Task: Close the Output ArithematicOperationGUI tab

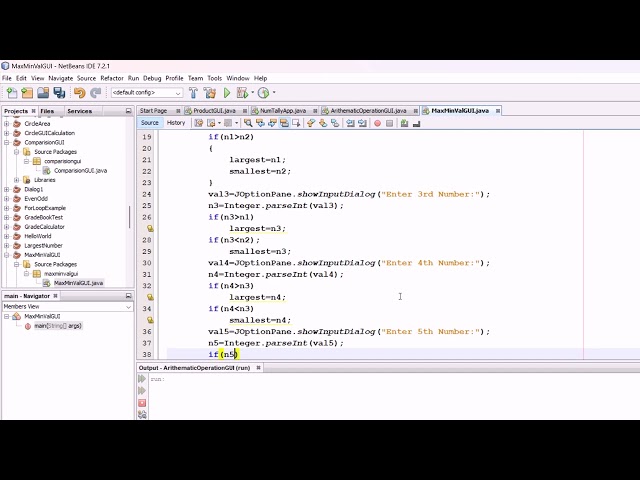Action: (x=258, y=368)
